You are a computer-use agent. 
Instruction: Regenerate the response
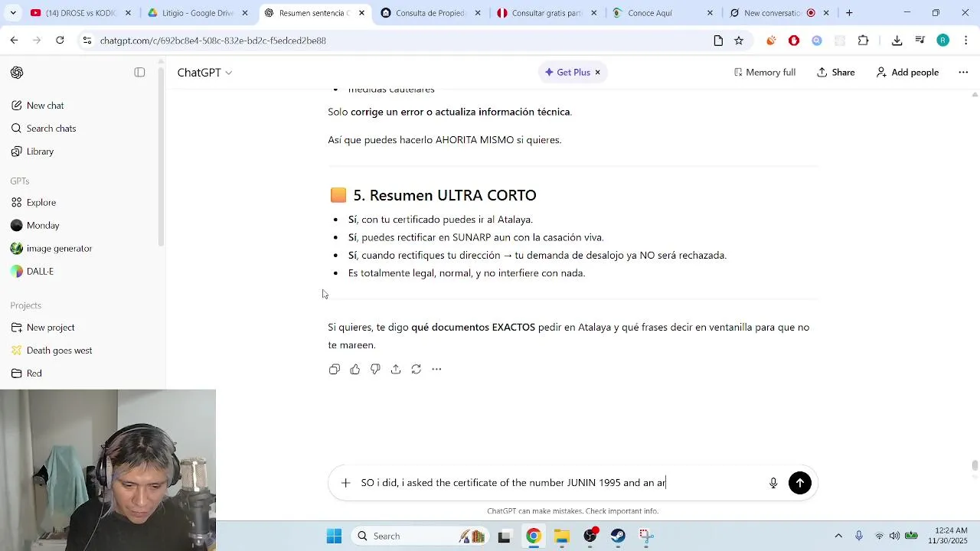416,370
